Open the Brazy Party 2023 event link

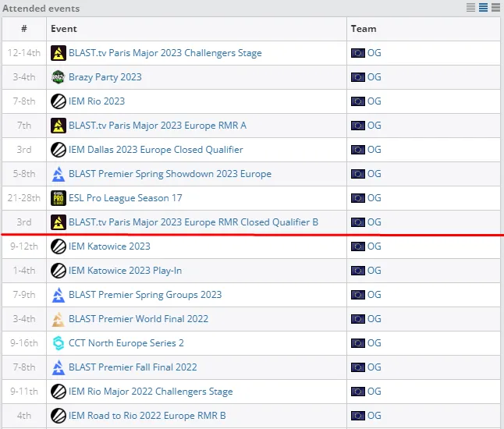[x=105, y=77]
